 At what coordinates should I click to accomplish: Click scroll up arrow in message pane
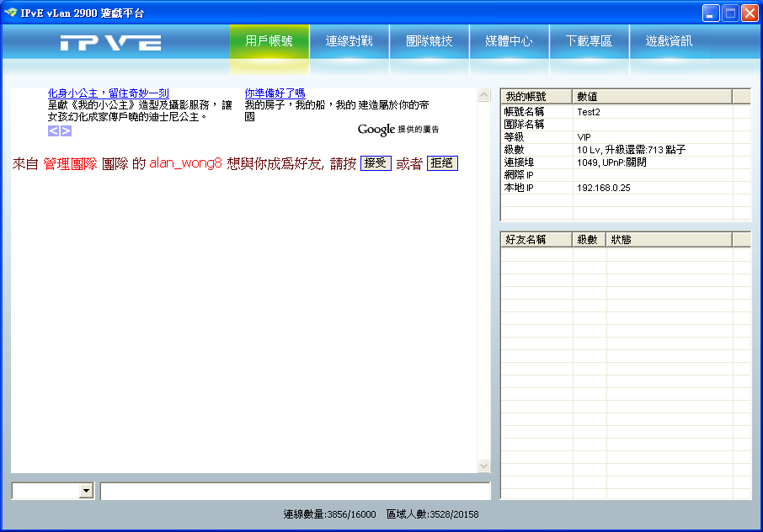[x=483, y=95]
